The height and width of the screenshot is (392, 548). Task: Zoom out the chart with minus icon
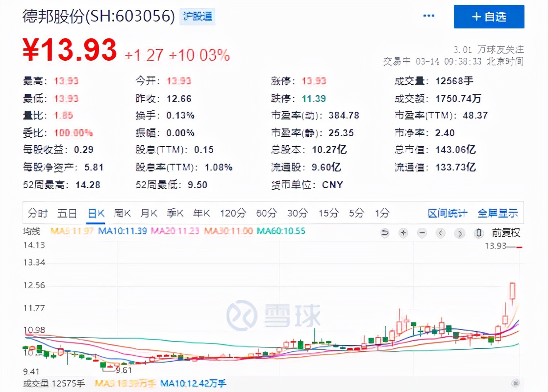coord(422,233)
